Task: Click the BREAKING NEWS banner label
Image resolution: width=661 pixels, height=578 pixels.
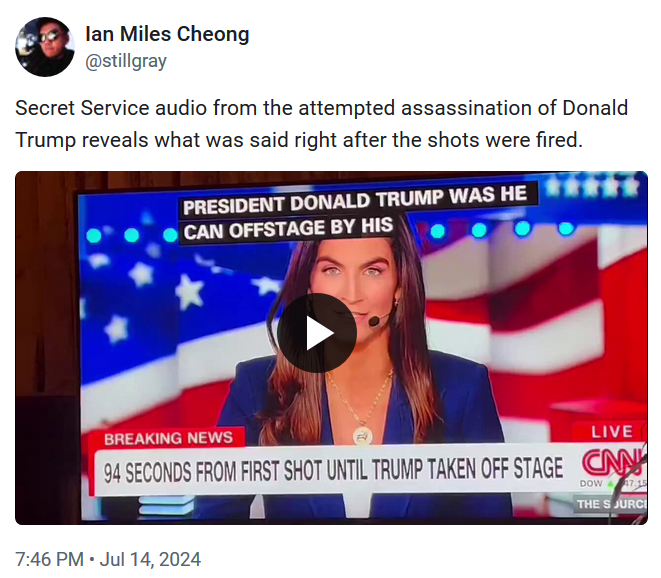Action: (168, 438)
